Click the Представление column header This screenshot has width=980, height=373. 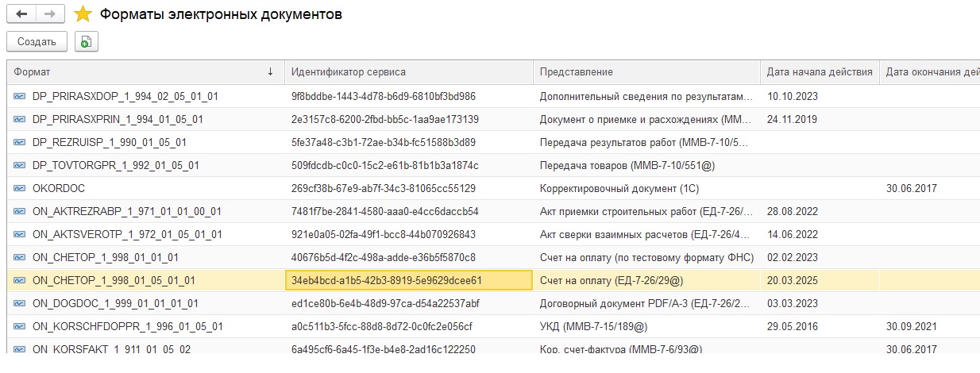[577, 71]
